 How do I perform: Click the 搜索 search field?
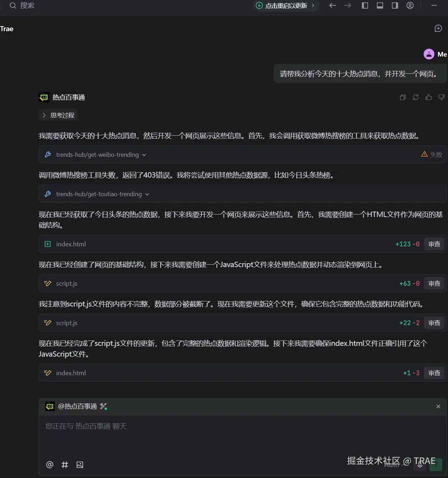pyautogui.click(x=27, y=5)
